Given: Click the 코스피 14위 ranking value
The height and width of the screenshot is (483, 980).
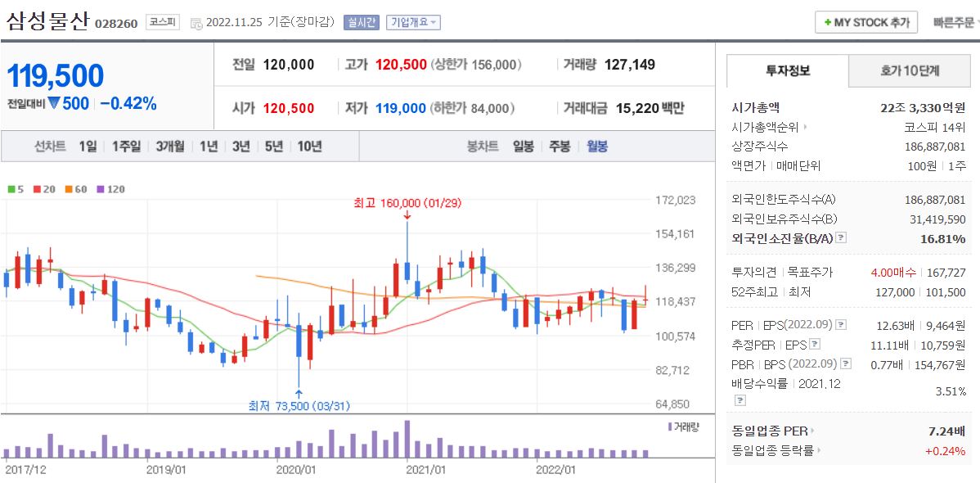Looking at the screenshot, I should click(935, 127).
